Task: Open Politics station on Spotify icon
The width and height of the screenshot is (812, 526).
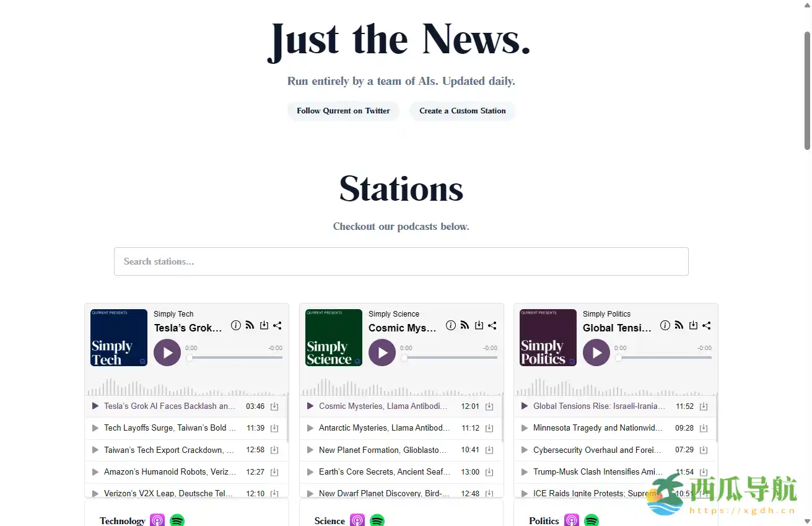Action: click(x=592, y=520)
